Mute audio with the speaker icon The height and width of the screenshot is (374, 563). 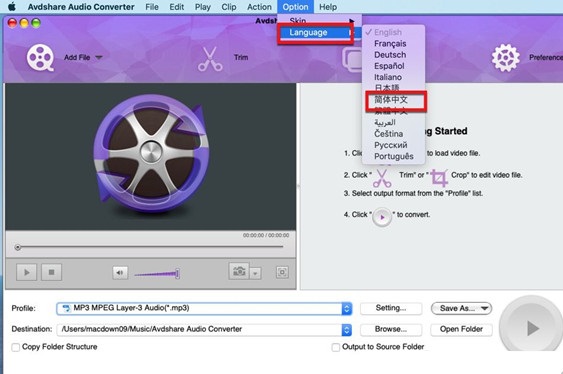120,273
